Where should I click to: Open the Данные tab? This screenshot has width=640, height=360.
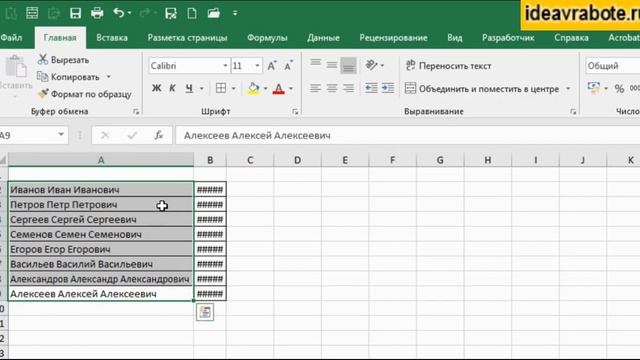[x=323, y=38]
